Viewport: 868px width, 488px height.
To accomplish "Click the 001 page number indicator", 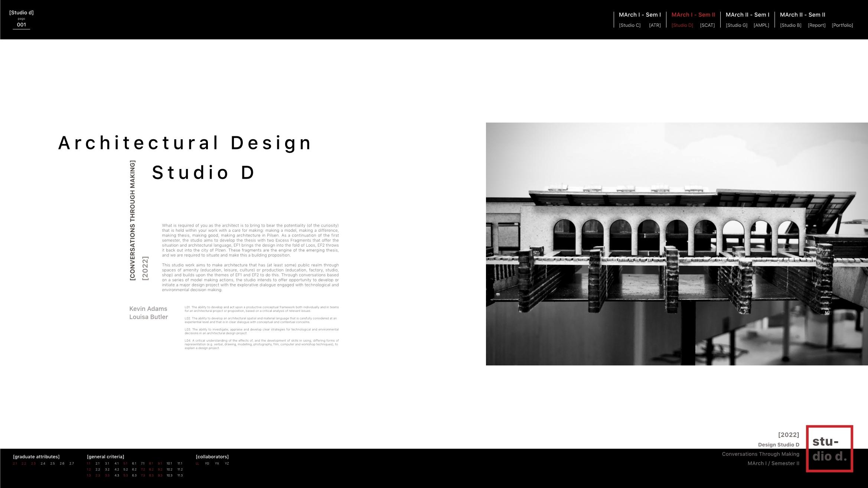I will [22, 25].
